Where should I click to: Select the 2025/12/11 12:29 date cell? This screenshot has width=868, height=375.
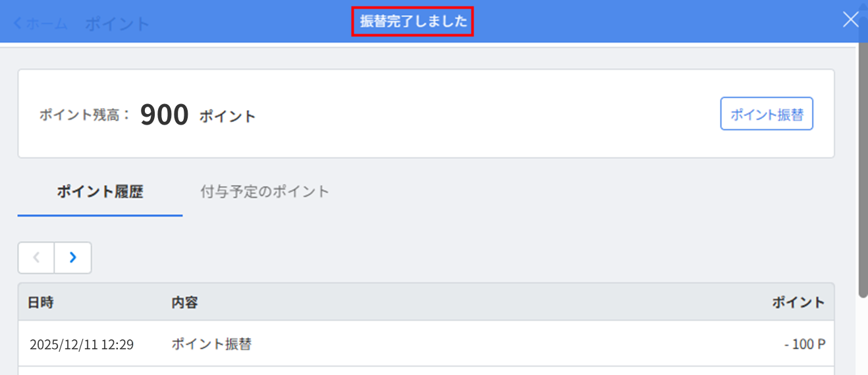tap(82, 345)
